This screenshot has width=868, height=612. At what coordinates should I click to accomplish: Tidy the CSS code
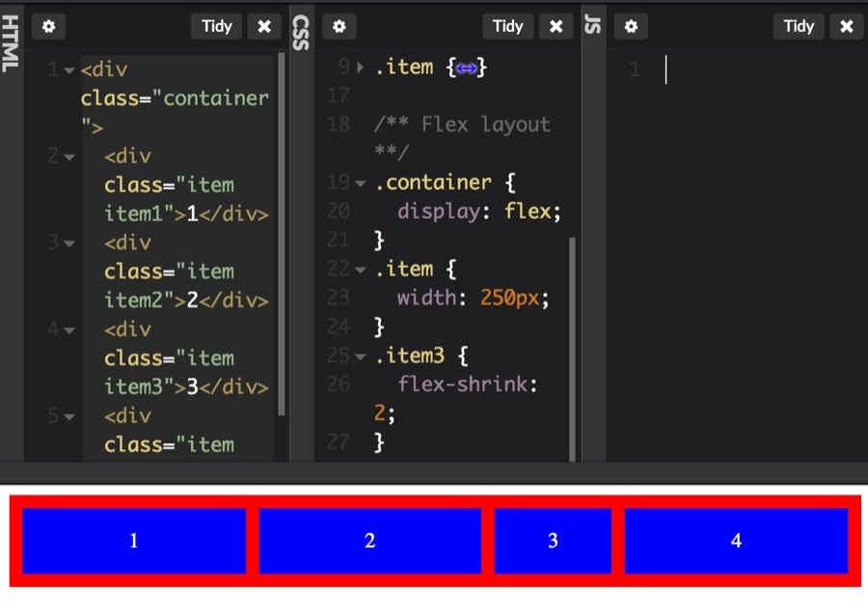pos(508,27)
